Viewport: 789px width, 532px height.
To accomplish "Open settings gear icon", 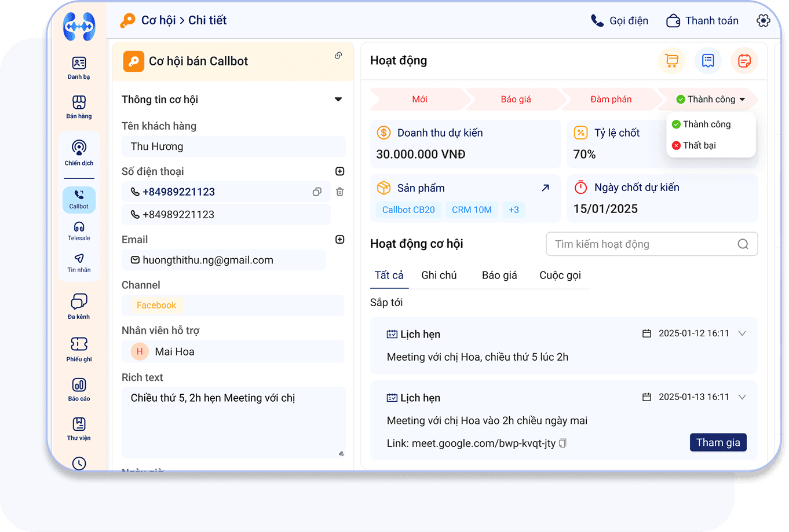I will (763, 21).
